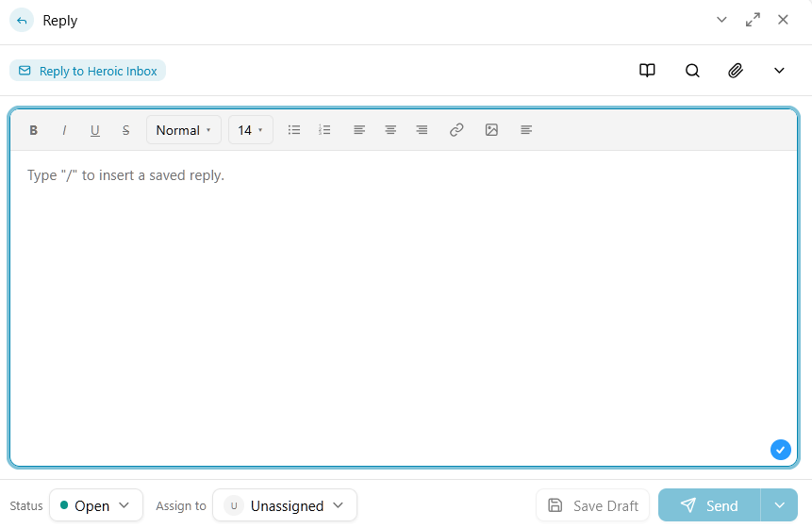Toggle underline formatting
The width and height of the screenshot is (812, 528).
94,130
